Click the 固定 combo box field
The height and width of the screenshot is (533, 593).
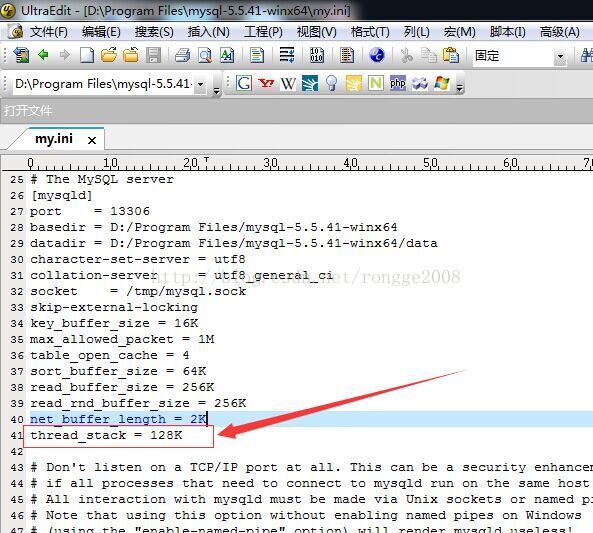pyautogui.click(x=513, y=57)
